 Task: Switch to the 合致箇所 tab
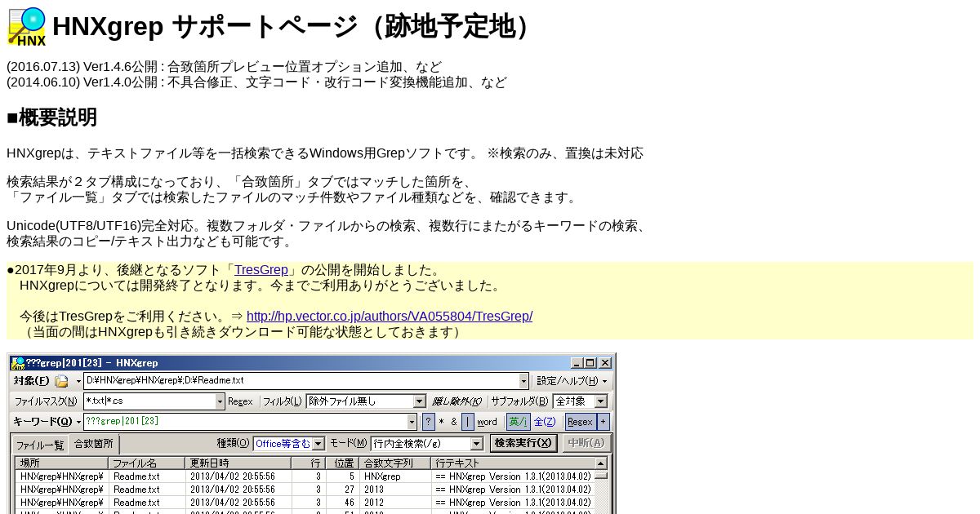[x=93, y=444]
